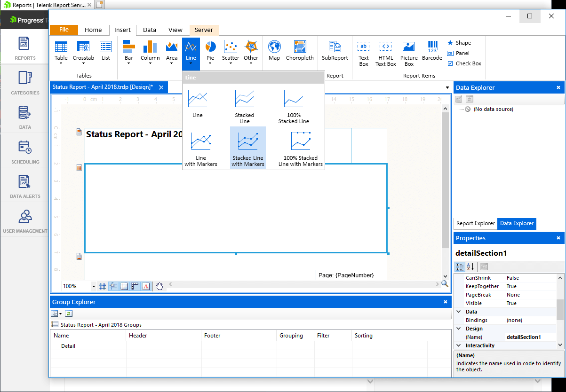Insert a SubReport item
566x392 pixels.
[x=335, y=51]
